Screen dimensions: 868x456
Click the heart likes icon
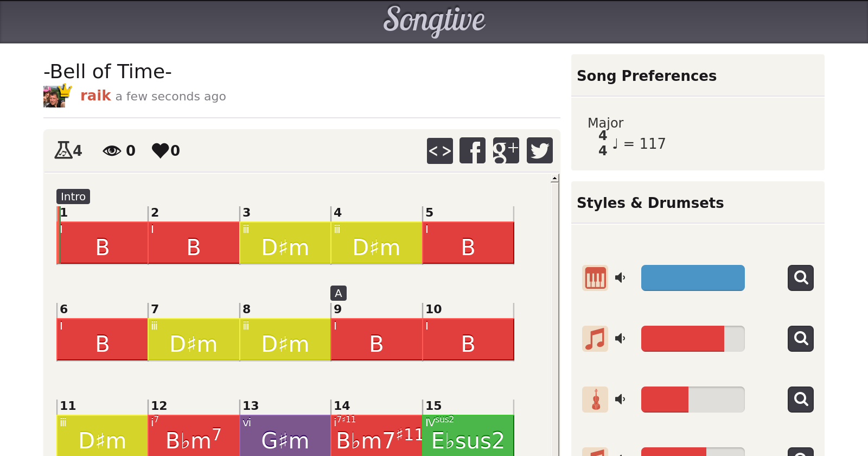160,150
